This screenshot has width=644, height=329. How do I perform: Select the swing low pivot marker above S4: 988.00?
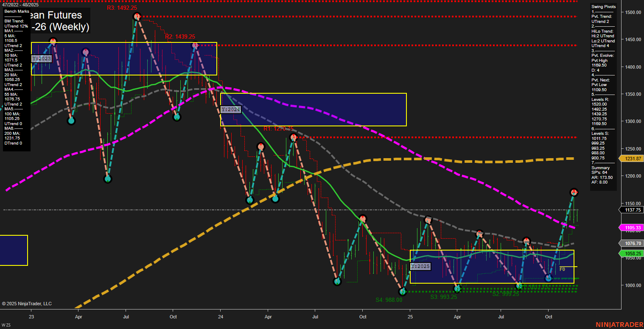[x=403, y=292]
